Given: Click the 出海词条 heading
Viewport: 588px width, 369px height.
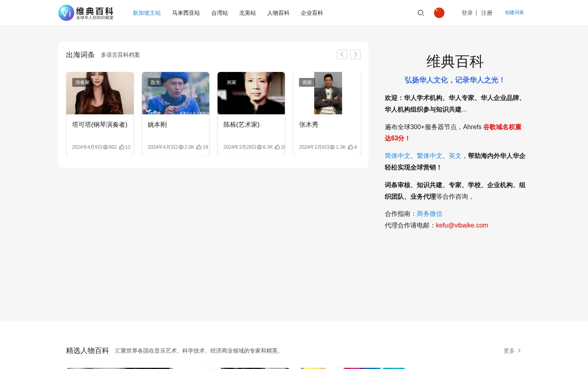Looking at the screenshot, I should click(80, 55).
